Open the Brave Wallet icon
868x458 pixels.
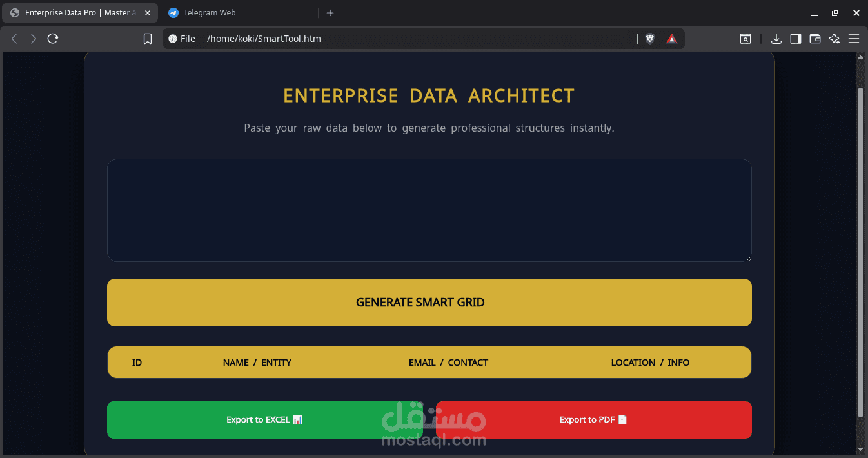[815, 39]
